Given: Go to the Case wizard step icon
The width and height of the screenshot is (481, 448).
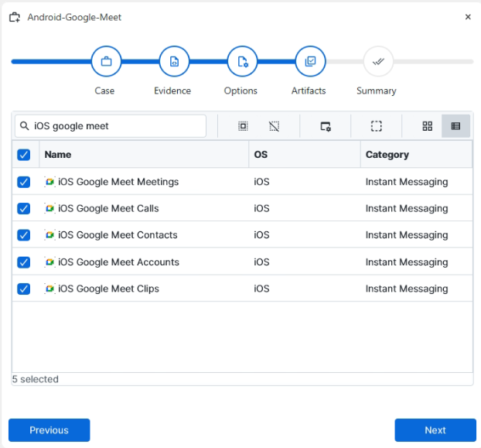Looking at the screenshot, I should coord(106,61).
